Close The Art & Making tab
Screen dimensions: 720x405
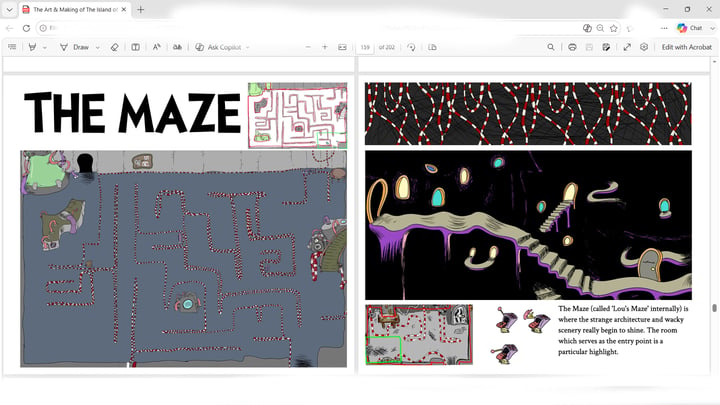tap(124, 10)
